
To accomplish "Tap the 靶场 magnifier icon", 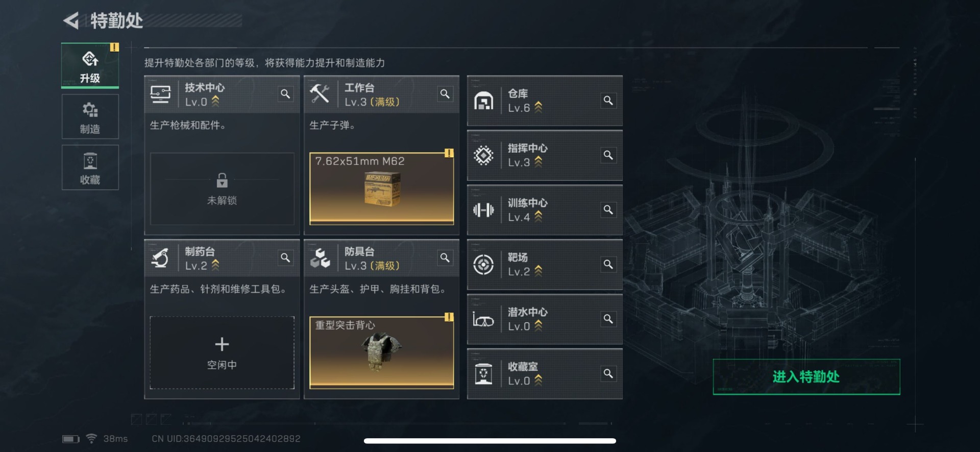I will coord(608,265).
